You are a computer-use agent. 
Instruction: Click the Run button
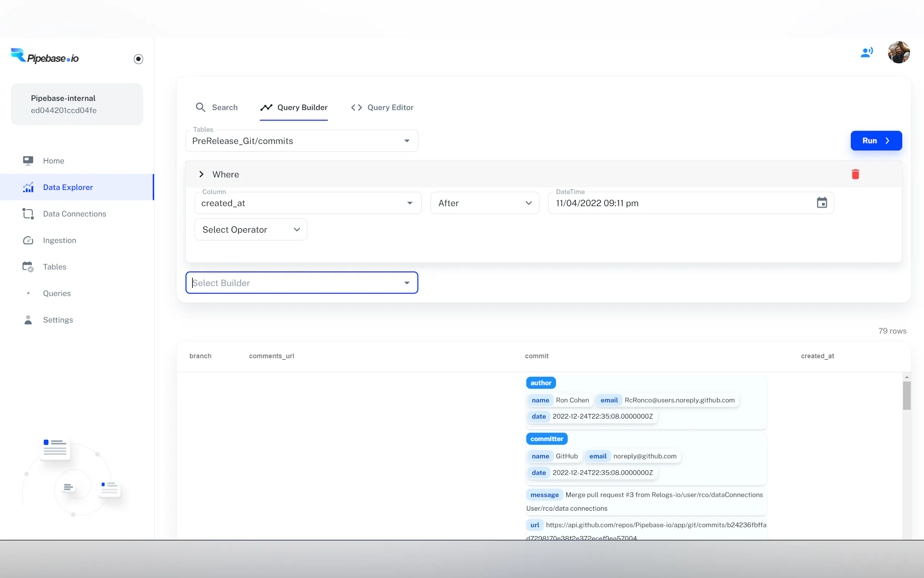pyautogui.click(x=876, y=140)
